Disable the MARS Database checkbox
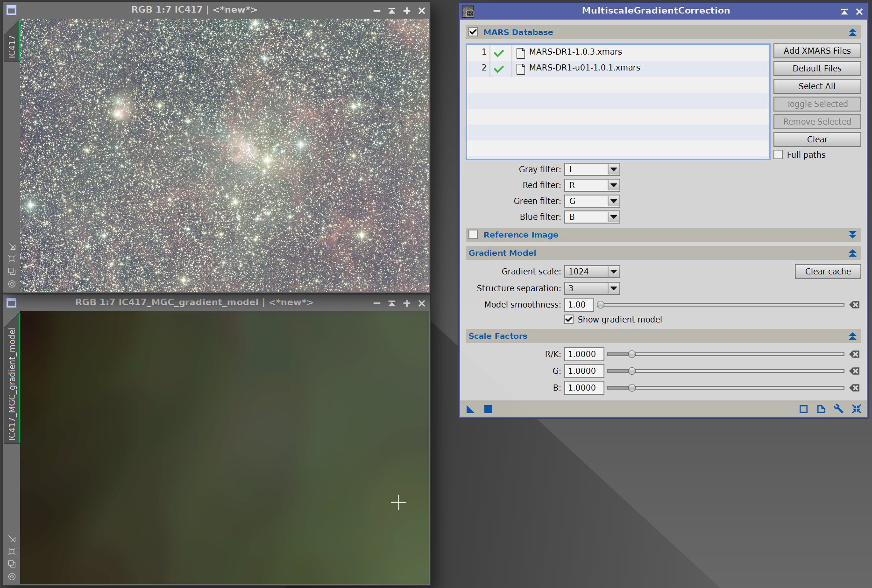Image resolution: width=872 pixels, height=588 pixels. (x=473, y=32)
